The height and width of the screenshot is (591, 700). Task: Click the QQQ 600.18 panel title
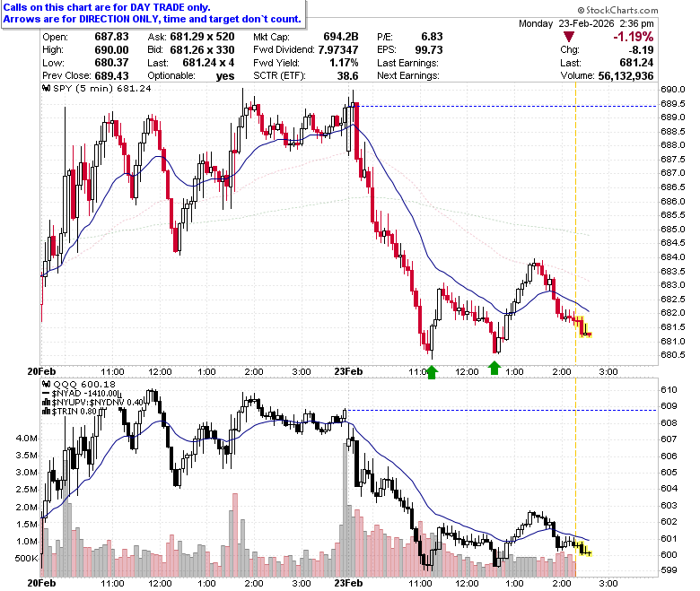(84, 384)
